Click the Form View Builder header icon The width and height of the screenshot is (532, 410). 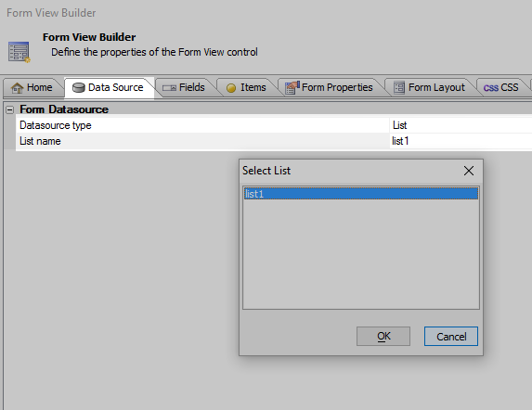click(x=19, y=52)
